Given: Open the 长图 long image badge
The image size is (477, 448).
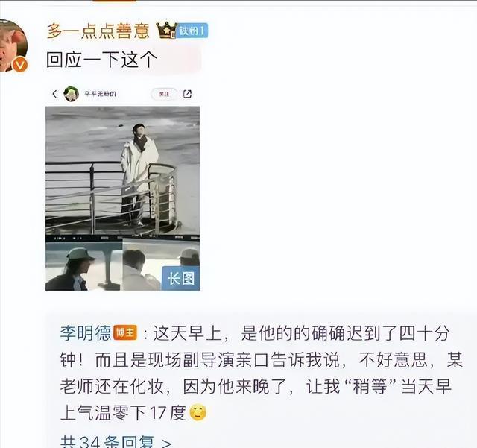Looking at the screenshot, I should tap(180, 279).
